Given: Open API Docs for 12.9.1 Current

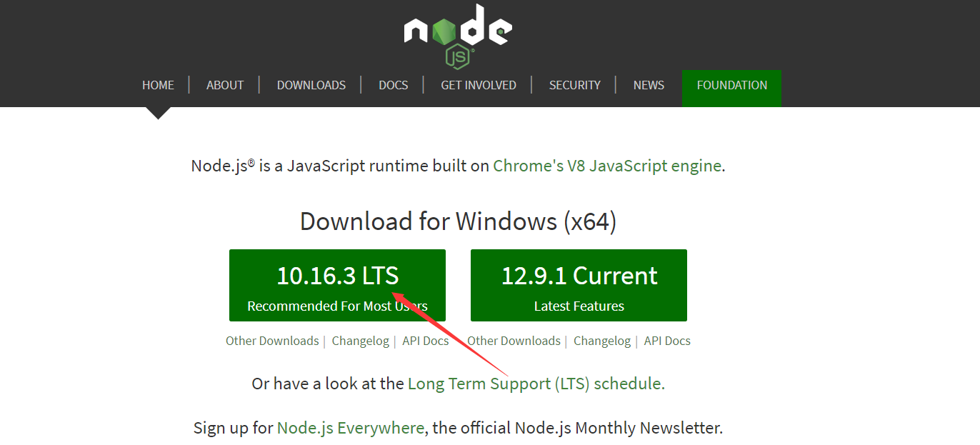Looking at the screenshot, I should click(x=667, y=341).
